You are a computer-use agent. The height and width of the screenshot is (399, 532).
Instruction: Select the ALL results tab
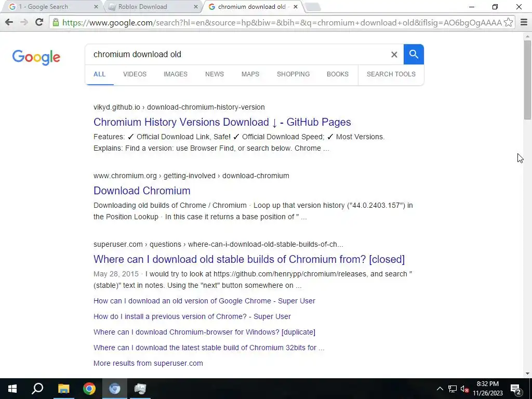pos(99,74)
